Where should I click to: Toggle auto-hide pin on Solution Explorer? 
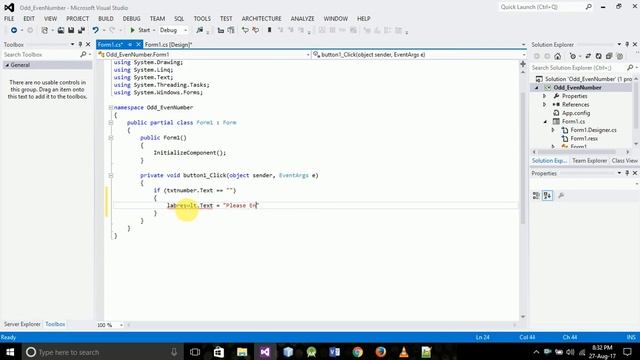click(627, 44)
